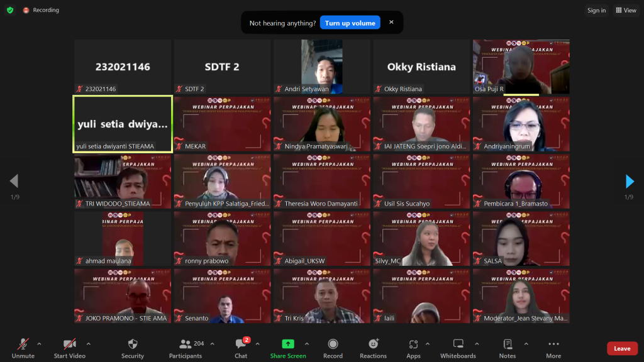Go to next page of participant videos
The width and height of the screenshot is (644, 362).
pos(630,182)
